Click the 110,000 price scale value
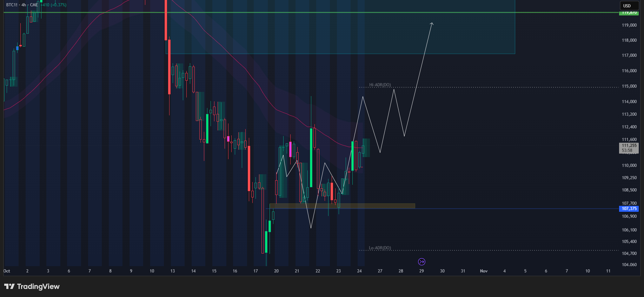The image size is (644, 297). click(x=629, y=166)
